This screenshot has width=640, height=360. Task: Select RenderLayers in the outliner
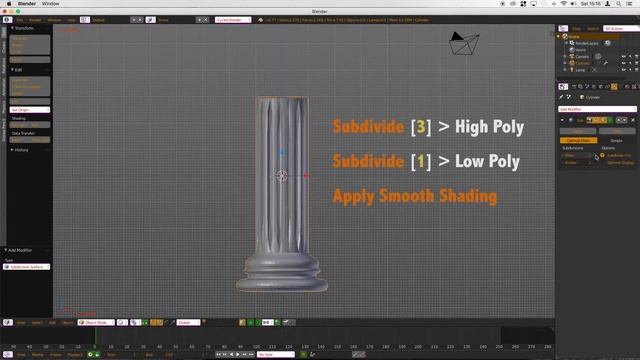[x=587, y=43]
